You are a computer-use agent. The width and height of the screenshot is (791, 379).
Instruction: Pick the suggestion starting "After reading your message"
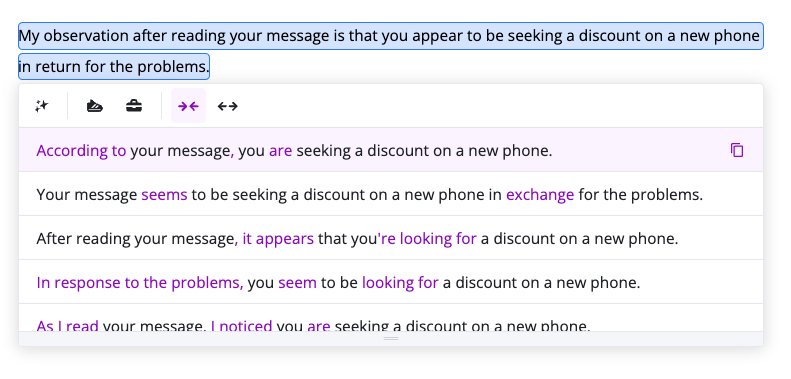click(390, 238)
